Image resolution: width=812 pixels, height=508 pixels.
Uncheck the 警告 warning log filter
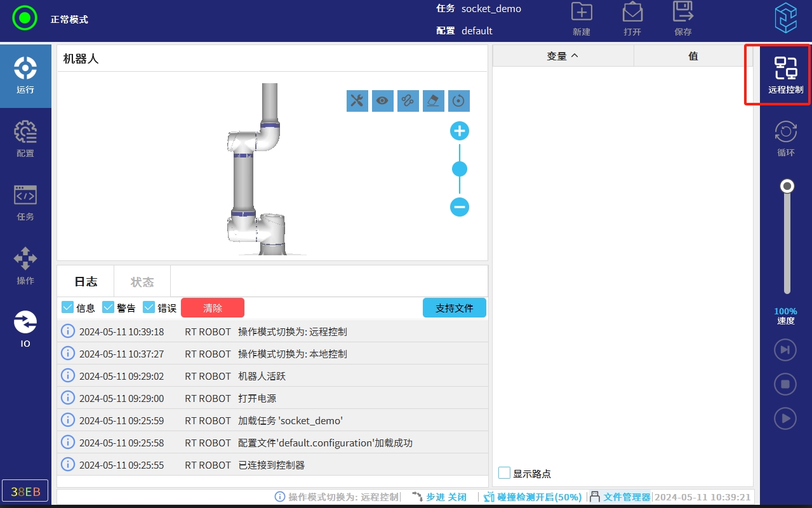click(x=109, y=307)
